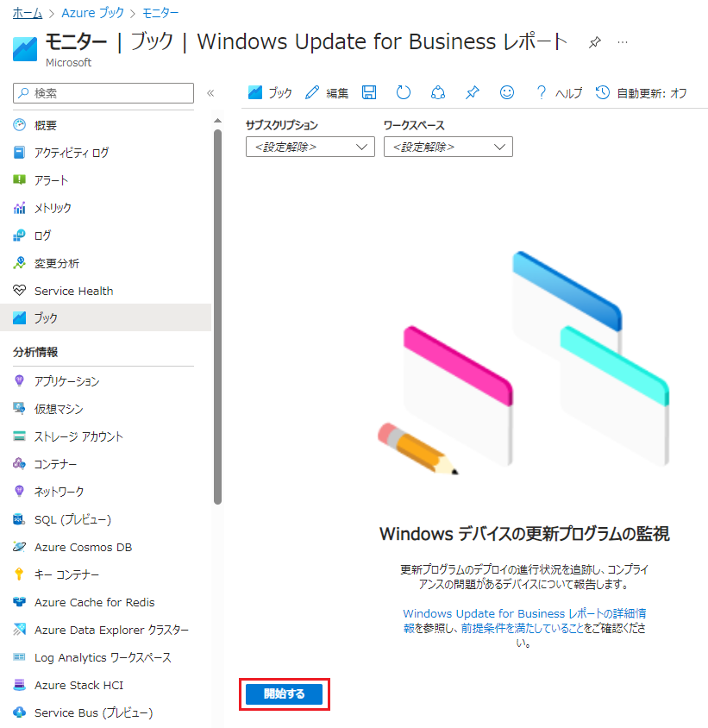Click the 開始する button

284,693
